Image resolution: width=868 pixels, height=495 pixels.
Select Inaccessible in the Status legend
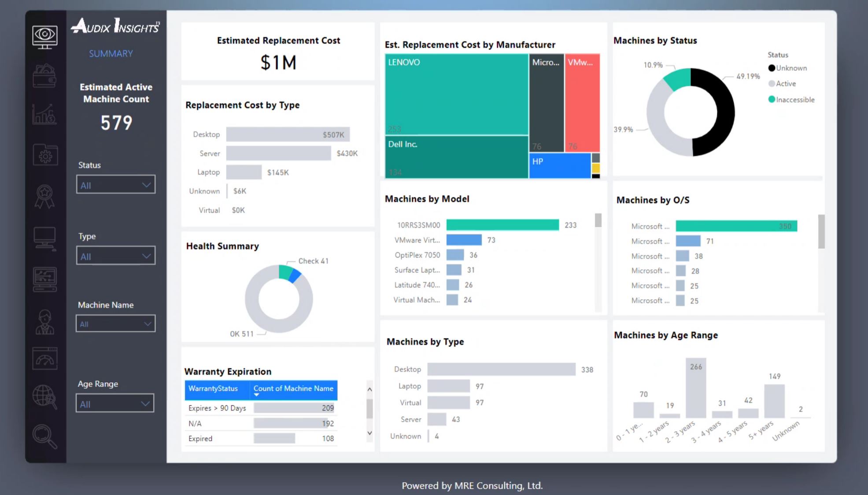tap(791, 99)
